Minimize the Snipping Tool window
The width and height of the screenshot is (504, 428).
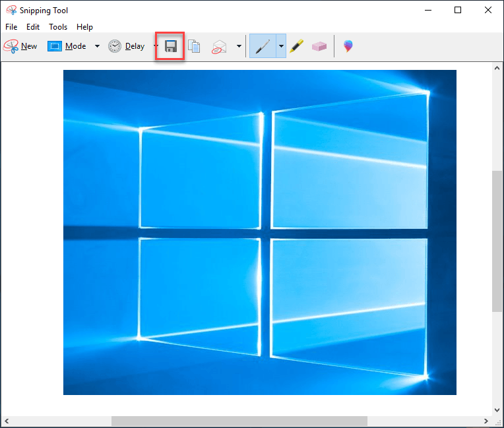pyautogui.click(x=428, y=11)
